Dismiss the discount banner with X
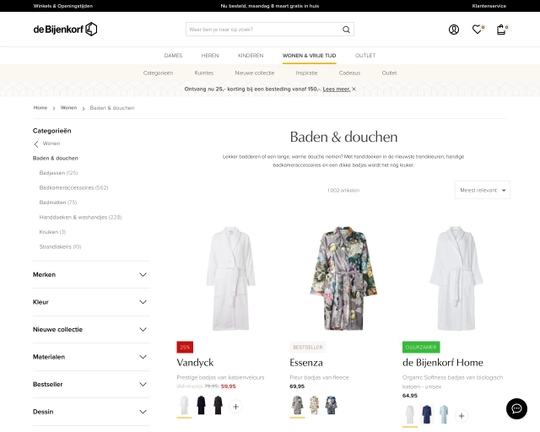The width and height of the screenshot is (540, 432). (x=354, y=89)
